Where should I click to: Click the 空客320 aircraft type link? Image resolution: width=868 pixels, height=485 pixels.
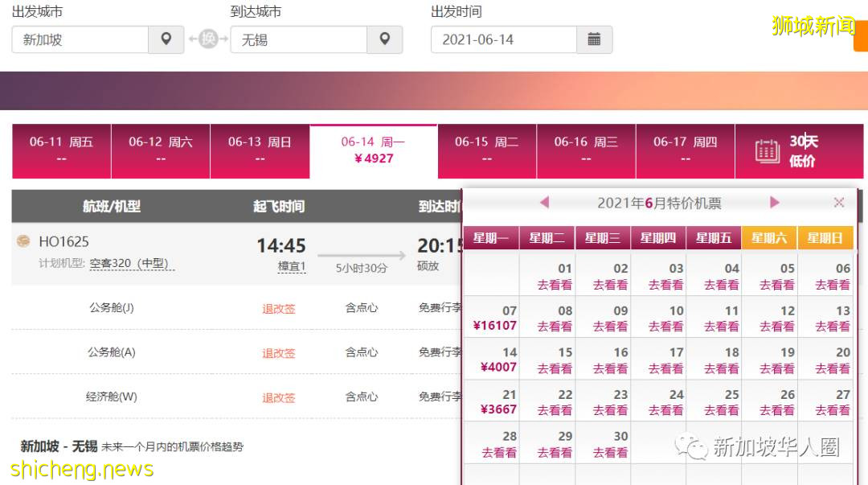point(132,264)
